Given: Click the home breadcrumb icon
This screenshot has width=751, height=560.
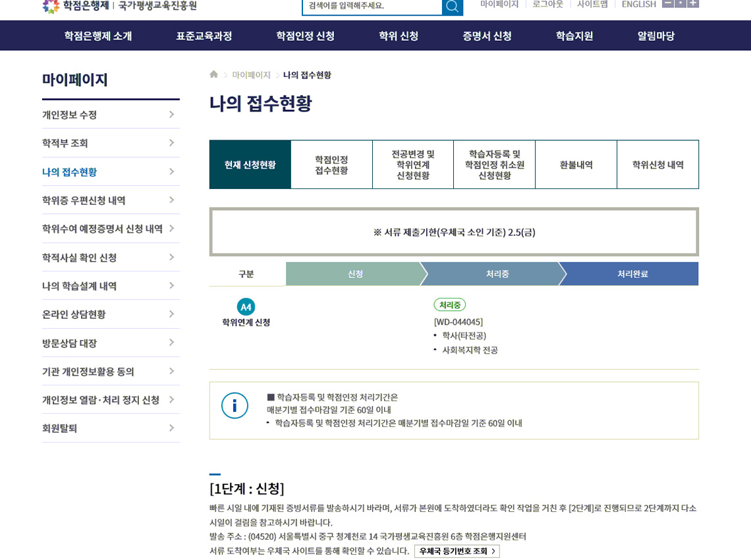Looking at the screenshot, I should [x=213, y=74].
